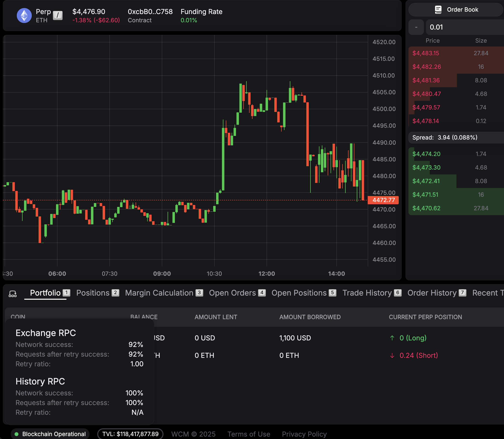The height and width of the screenshot is (439, 504).
Task: Click the Ethereum coin logo icon
Action: tap(24, 16)
